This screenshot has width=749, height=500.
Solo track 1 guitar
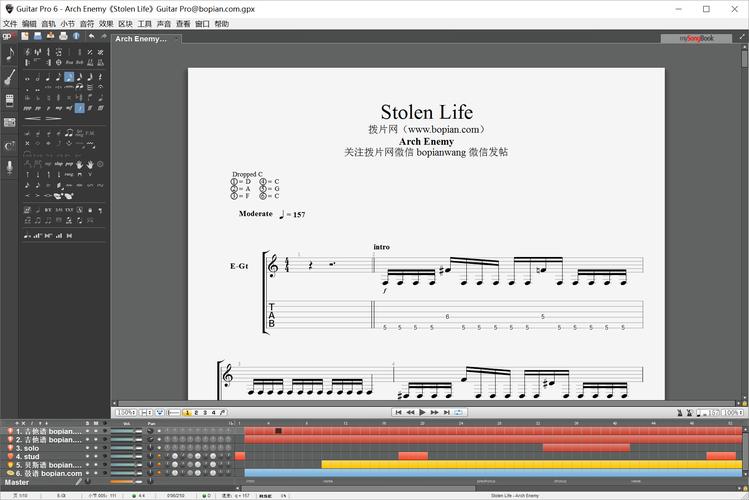click(87, 431)
